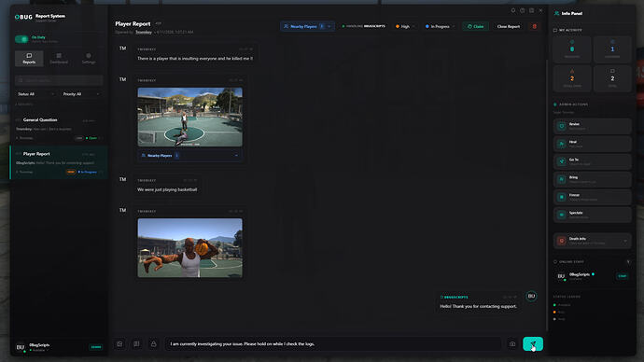Click the red Death Info icon

[x=562, y=241]
